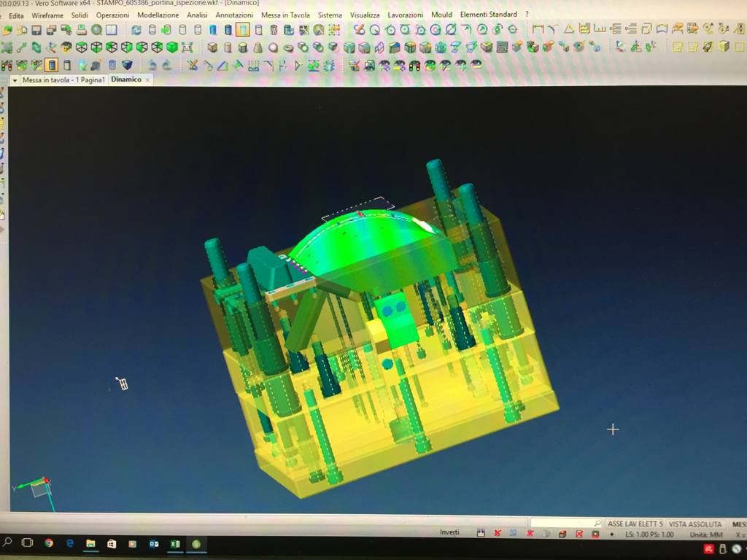Click the create box solid icon

pyautogui.click(x=212, y=47)
